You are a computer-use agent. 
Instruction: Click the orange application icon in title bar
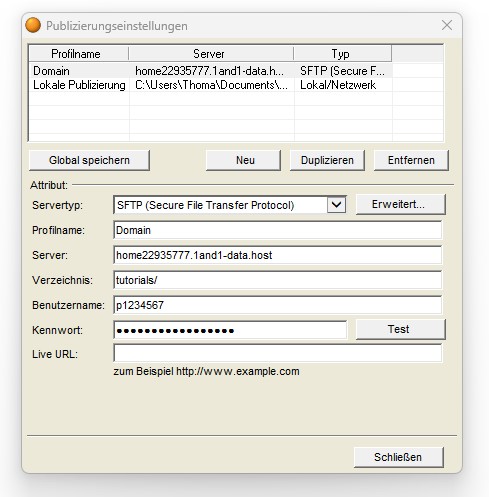(33, 25)
